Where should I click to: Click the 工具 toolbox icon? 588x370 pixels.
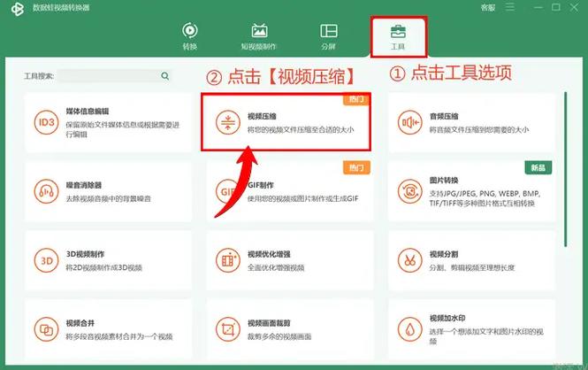click(x=398, y=32)
